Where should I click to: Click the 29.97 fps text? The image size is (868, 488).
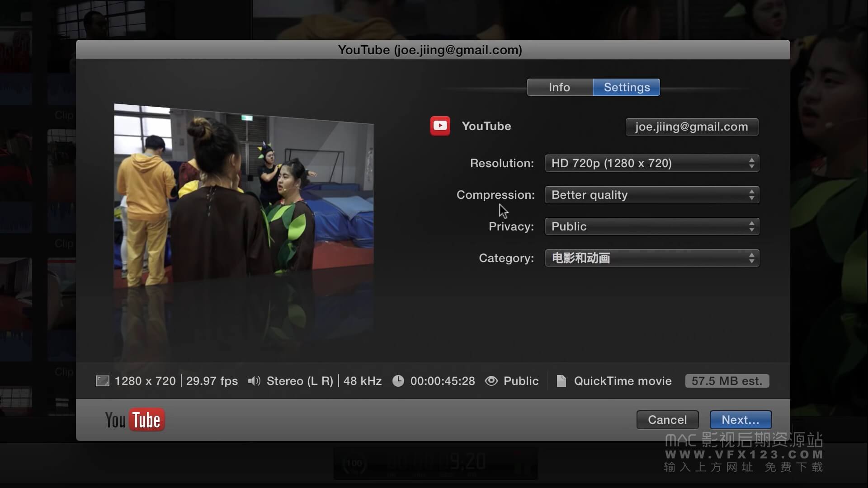212,381
